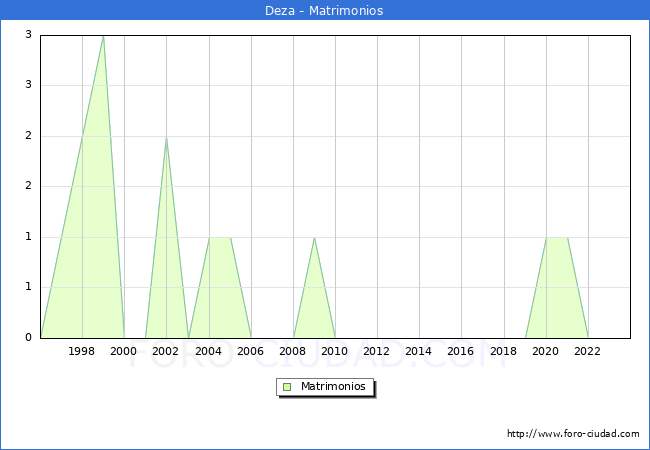Viewport: 650px width, 450px height.
Task: Select the 2002 x-axis label
Action: coord(166,351)
